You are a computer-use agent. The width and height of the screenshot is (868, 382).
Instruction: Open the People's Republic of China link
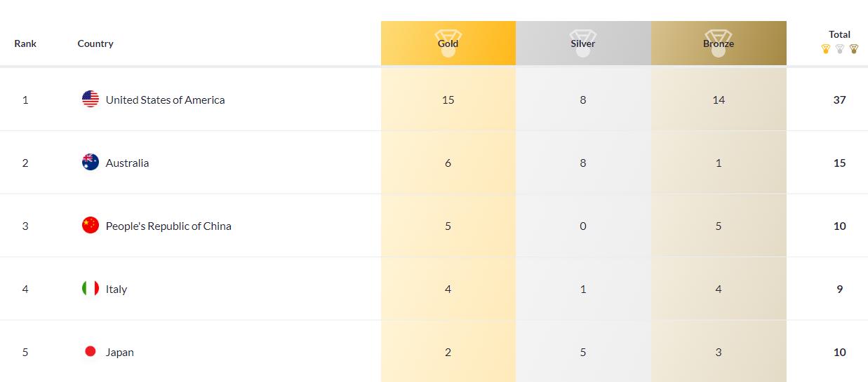168,226
